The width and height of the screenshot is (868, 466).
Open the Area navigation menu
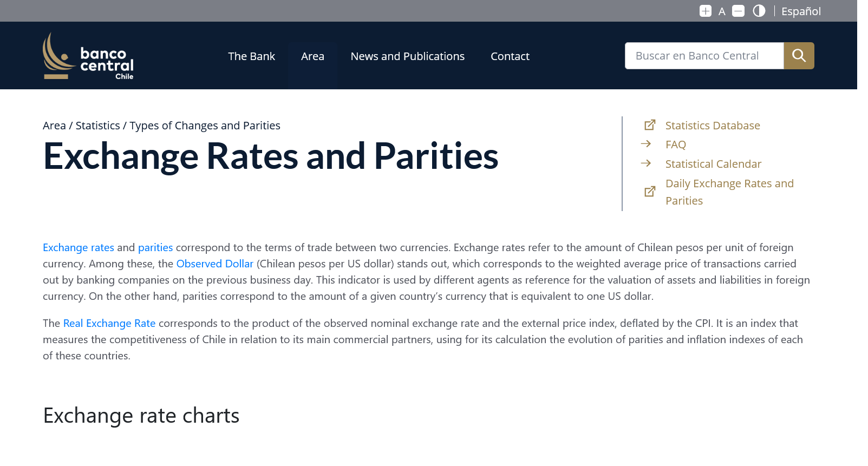click(x=312, y=56)
